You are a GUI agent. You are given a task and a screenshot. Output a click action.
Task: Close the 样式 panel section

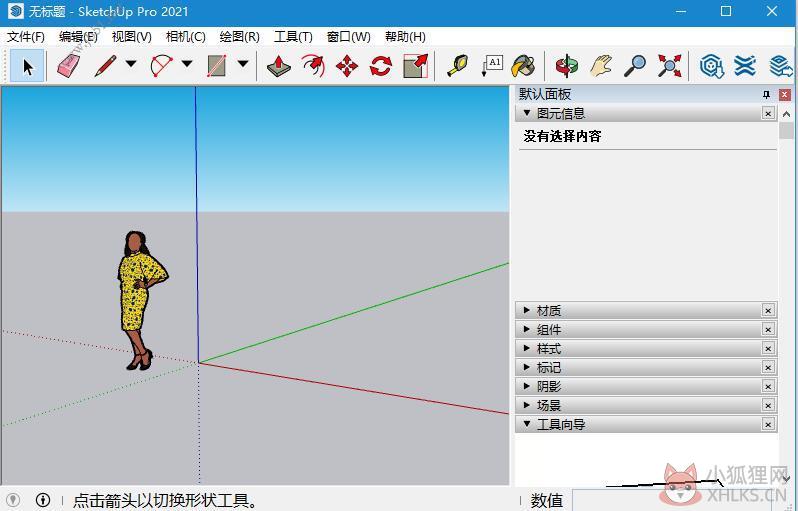(768, 348)
